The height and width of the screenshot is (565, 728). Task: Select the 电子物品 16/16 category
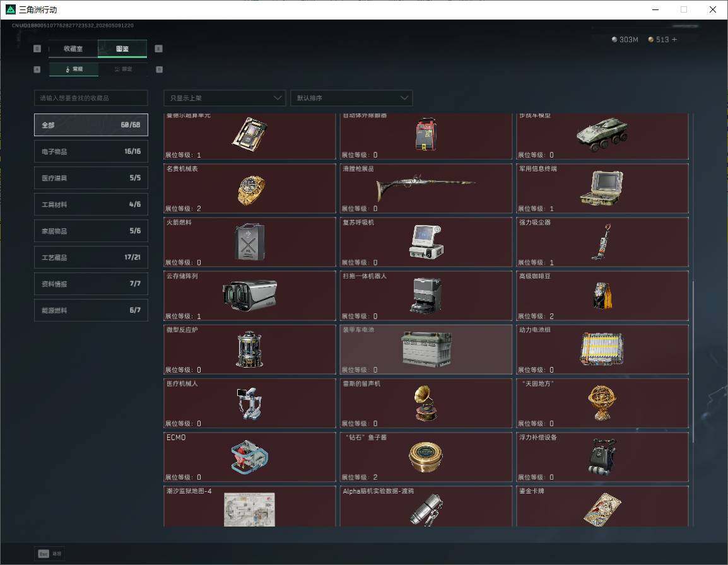(91, 151)
